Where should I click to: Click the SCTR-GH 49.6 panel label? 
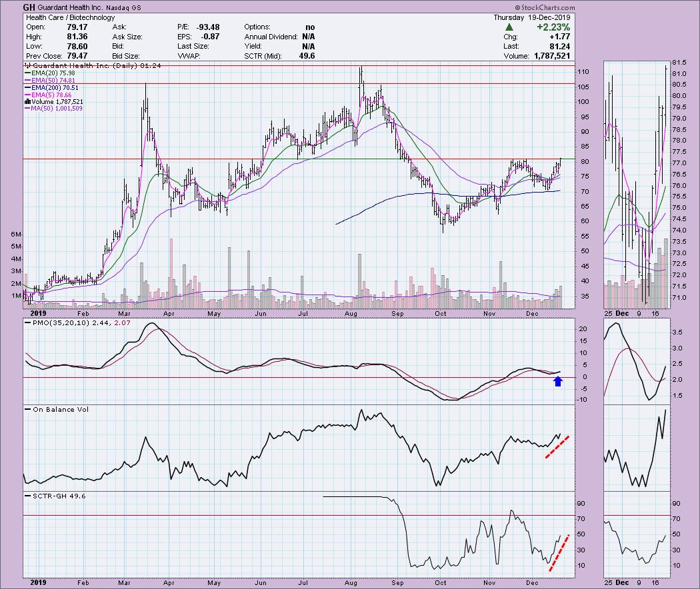pos(59,496)
